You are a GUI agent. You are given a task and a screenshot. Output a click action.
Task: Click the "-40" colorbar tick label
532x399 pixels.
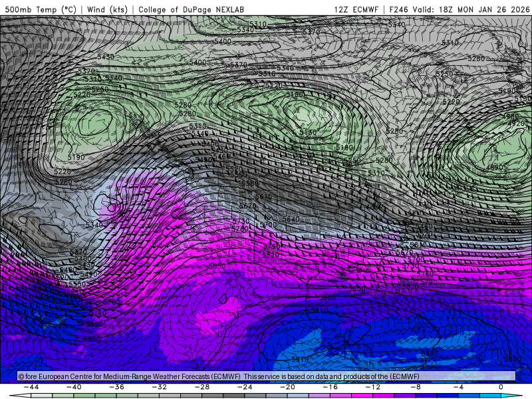[x=74, y=387]
